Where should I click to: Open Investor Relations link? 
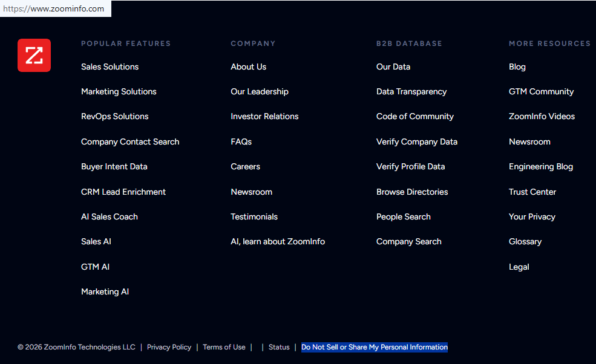[264, 116]
